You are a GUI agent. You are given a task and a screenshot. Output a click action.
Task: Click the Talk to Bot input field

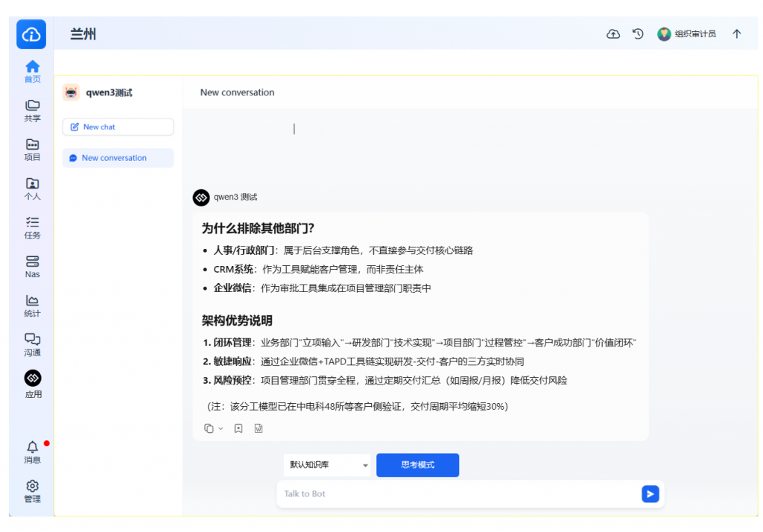(x=455, y=494)
